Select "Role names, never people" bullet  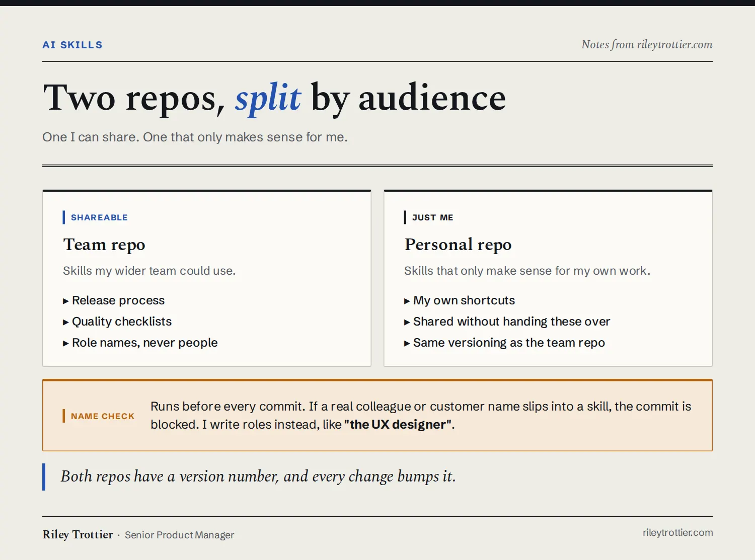[x=145, y=343]
